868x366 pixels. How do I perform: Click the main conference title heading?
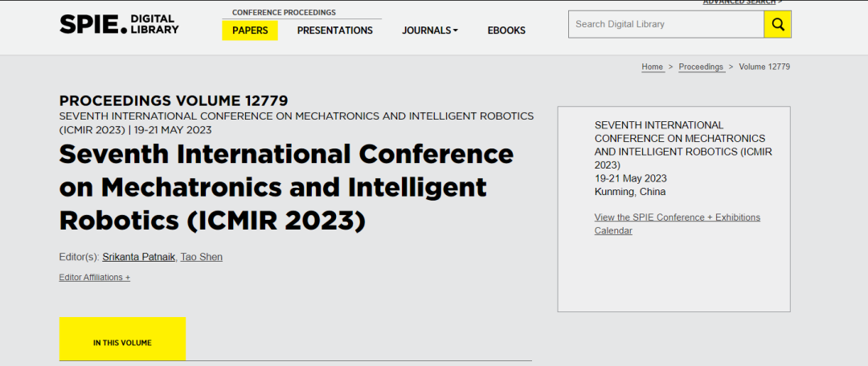click(x=286, y=188)
